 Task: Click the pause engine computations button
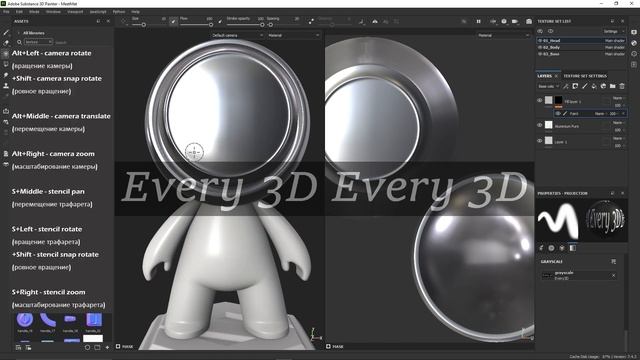[x=478, y=21]
